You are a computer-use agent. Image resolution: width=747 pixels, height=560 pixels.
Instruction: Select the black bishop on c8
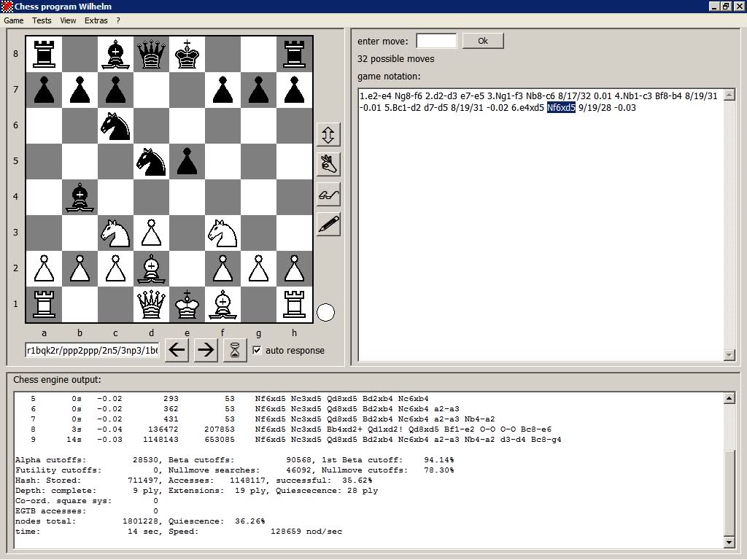116,54
